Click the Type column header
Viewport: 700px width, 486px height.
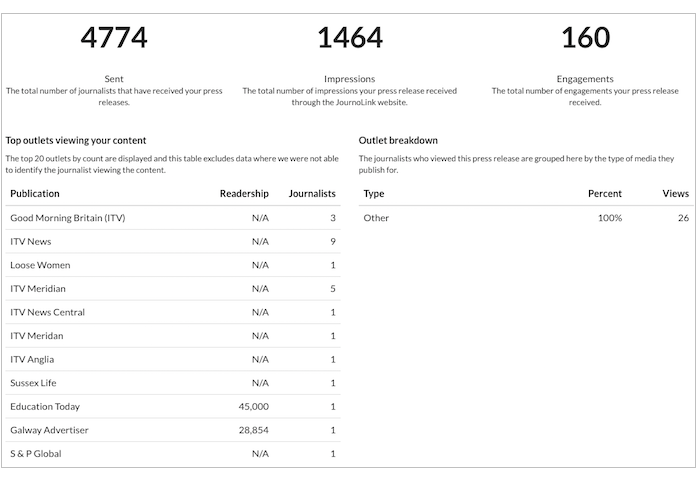pos(374,194)
